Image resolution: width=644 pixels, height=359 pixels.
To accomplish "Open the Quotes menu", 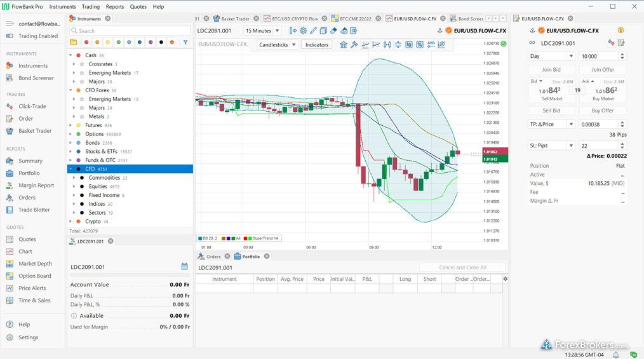I will point(138,6).
